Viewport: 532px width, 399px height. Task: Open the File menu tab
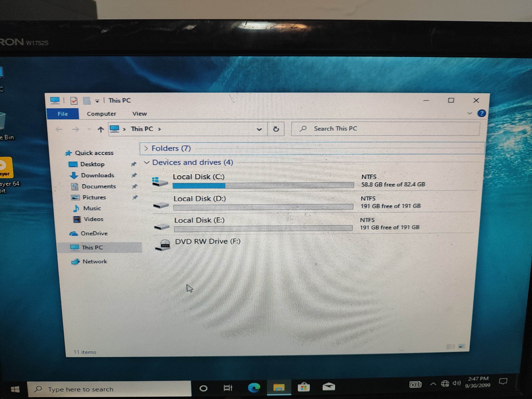coord(63,114)
